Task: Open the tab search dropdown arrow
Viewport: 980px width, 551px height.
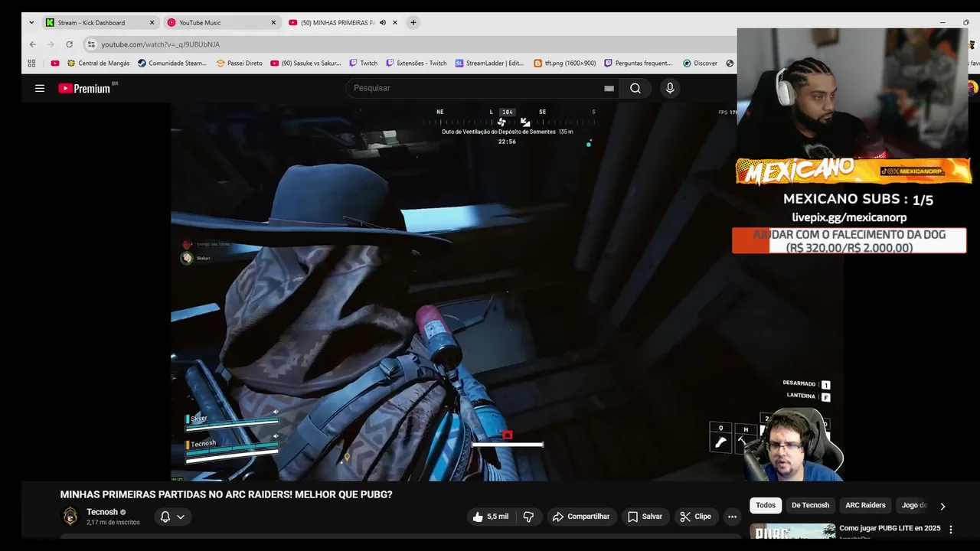Action: (31, 23)
